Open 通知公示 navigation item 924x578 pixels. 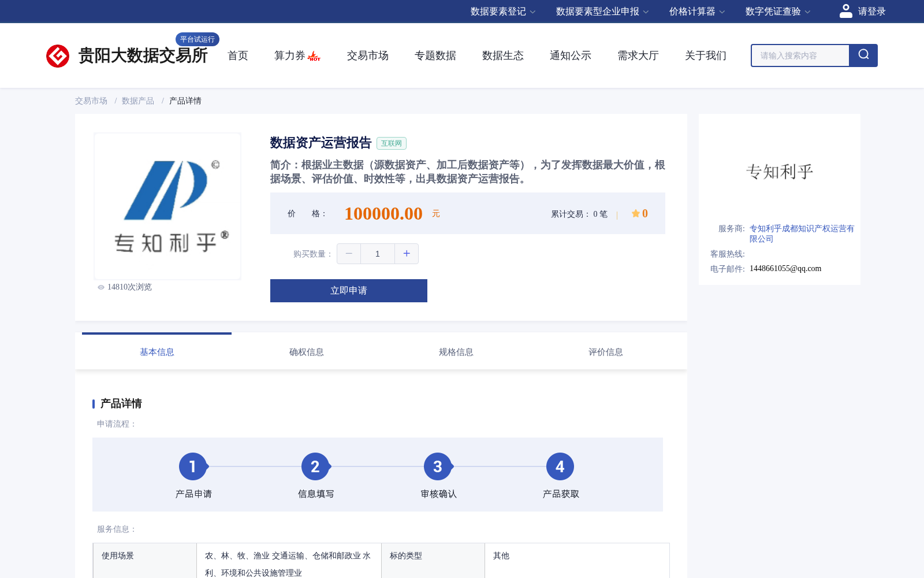[x=571, y=55]
